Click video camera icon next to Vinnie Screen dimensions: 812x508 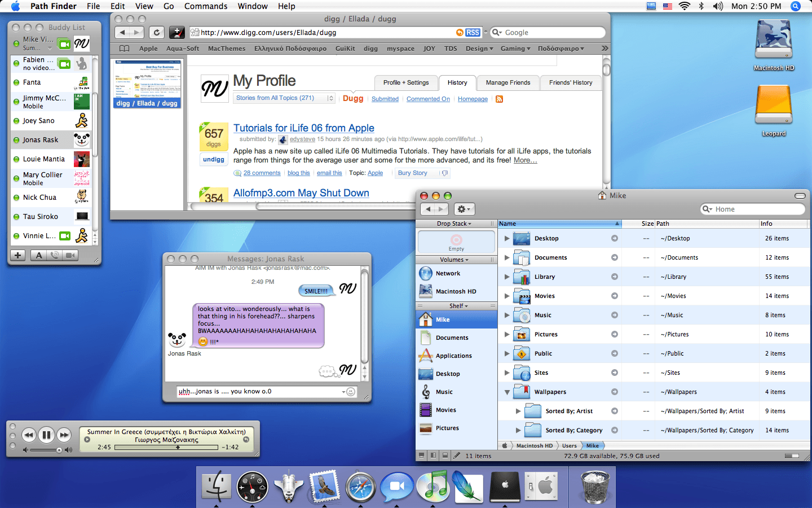pos(65,236)
